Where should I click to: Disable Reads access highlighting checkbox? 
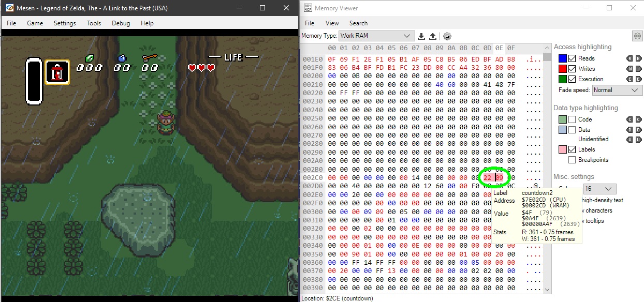572,58
